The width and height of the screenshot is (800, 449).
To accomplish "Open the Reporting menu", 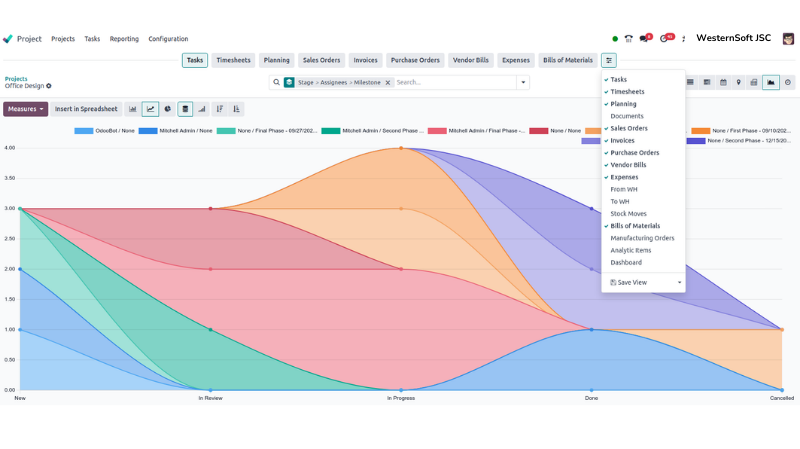I will coord(124,39).
